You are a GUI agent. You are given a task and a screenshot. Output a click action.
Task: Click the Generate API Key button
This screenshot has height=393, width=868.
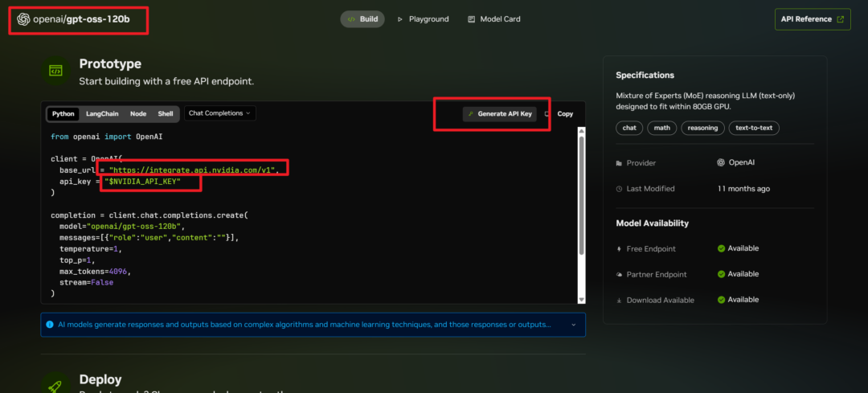coord(499,114)
